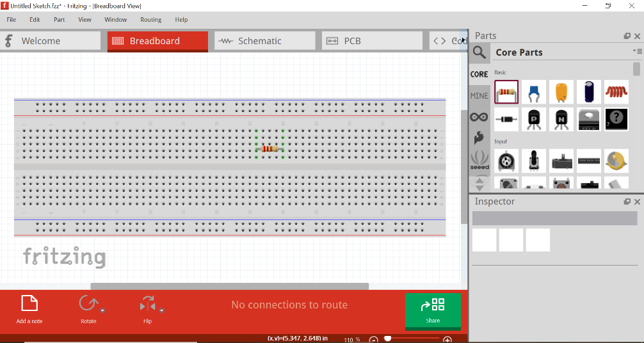Screen dimensions: 644x343
Task: Pick the blue ceramic capacitor part
Action: (534, 92)
